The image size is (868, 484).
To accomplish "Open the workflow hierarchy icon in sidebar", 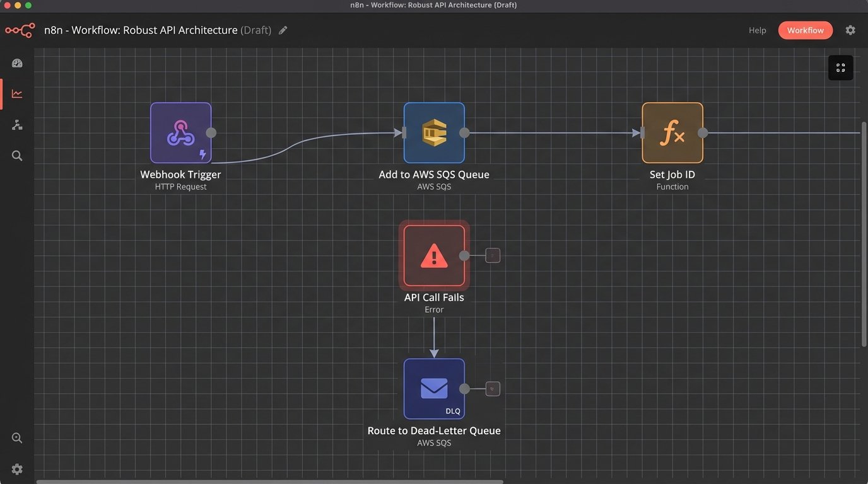I will tap(17, 125).
